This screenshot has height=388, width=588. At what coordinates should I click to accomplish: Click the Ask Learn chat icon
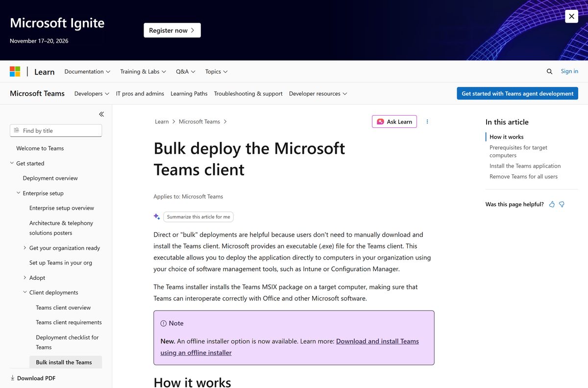(x=380, y=121)
